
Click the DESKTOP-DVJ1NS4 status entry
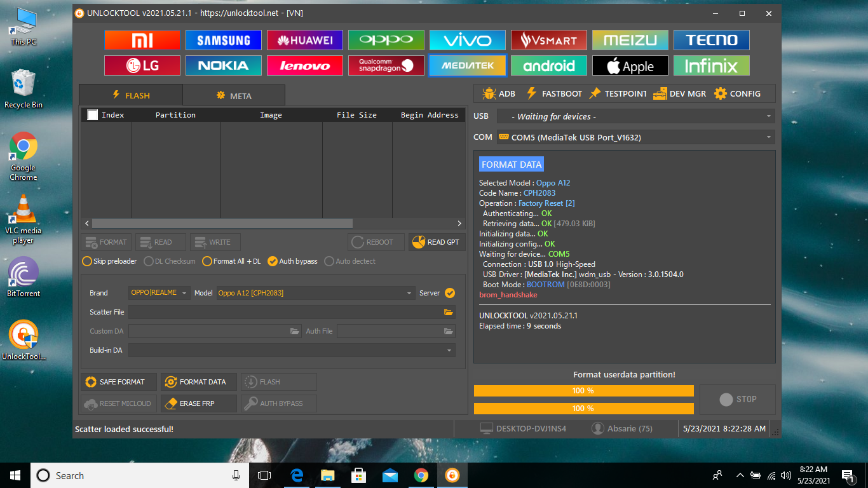[x=523, y=428]
